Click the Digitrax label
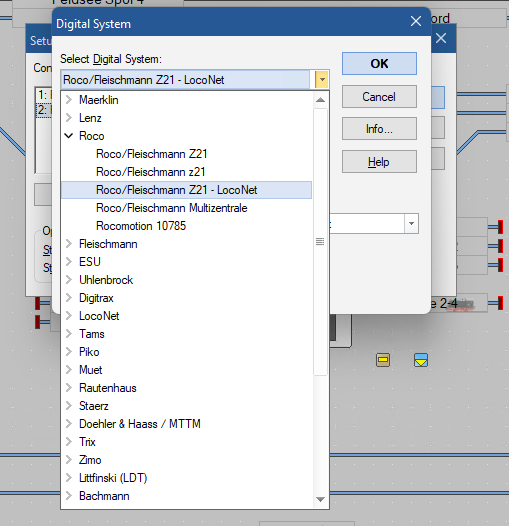Image resolution: width=509 pixels, height=526 pixels. click(x=96, y=298)
